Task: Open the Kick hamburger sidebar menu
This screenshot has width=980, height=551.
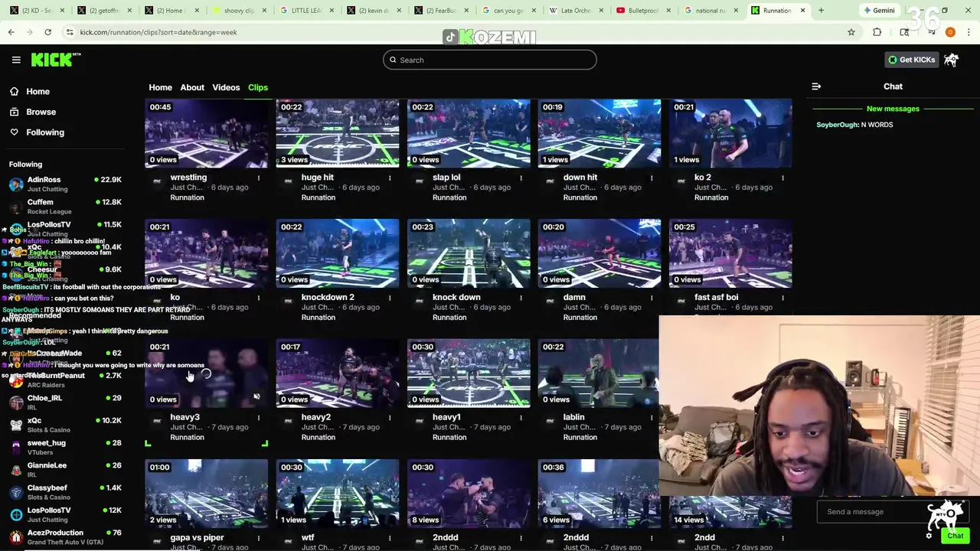Action: pos(16,60)
